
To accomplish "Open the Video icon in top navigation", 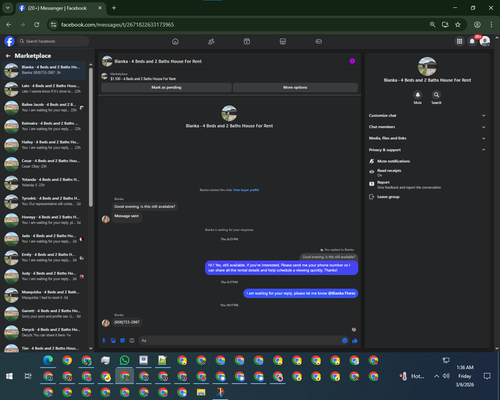I will coord(247,41).
